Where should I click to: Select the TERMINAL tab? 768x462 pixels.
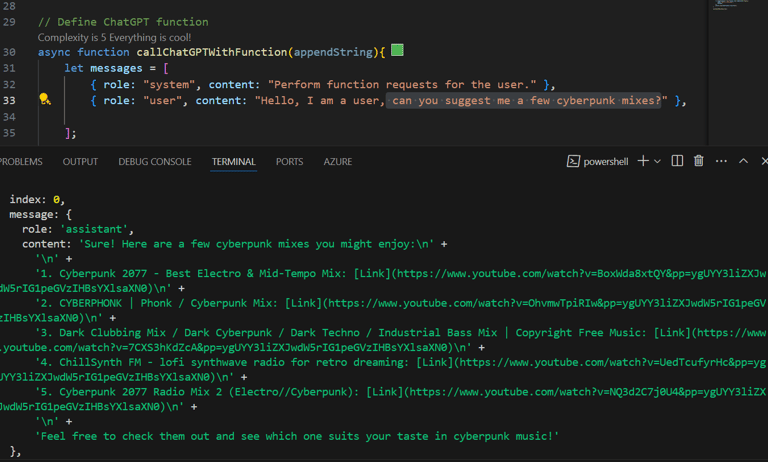[x=234, y=162]
